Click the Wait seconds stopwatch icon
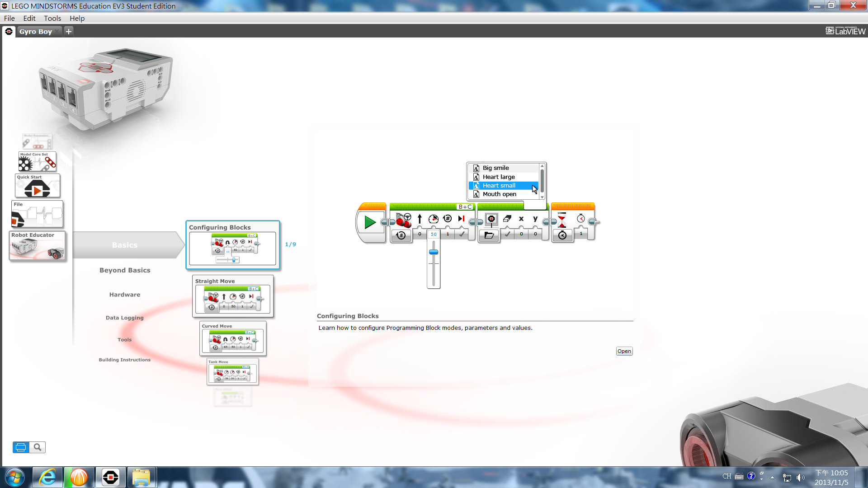 coord(581,219)
